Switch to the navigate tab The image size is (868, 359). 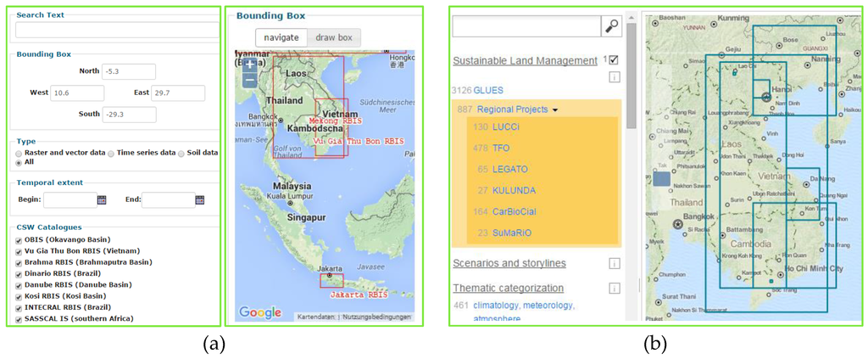(x=281, y=37)
